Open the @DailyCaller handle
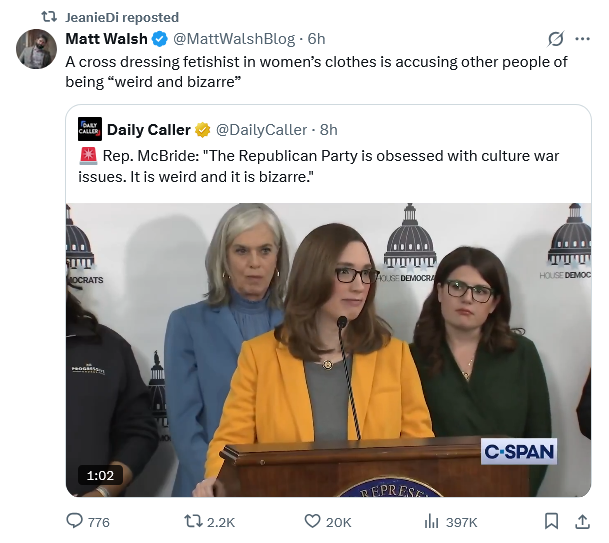Viewport: 609px width, 543px height. click(261, 129)
